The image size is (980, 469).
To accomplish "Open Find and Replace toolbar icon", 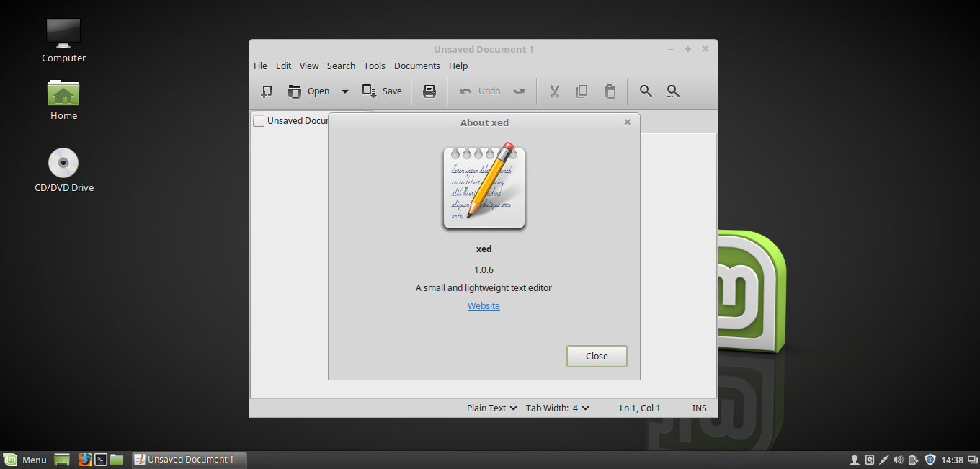I will [673, 91].
